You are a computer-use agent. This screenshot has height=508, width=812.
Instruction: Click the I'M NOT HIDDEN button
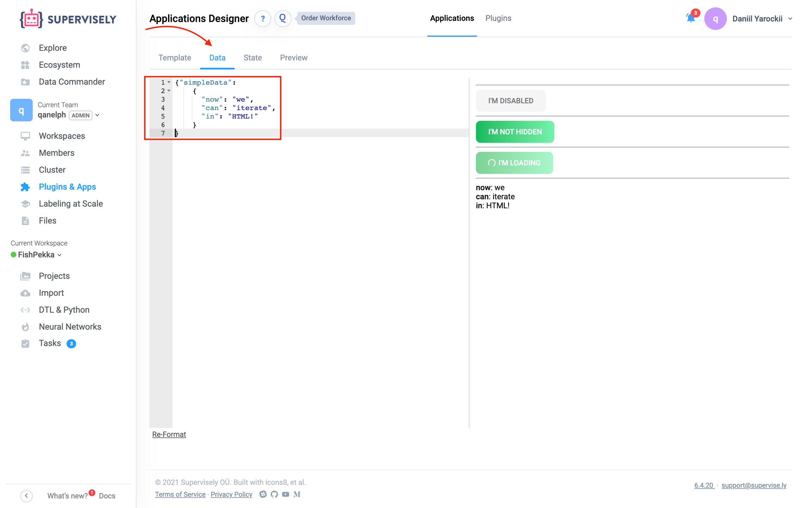point(515,132)
